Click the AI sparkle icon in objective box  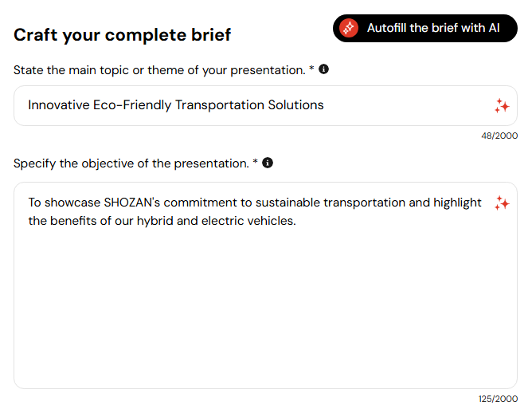(x=501, y=203)
